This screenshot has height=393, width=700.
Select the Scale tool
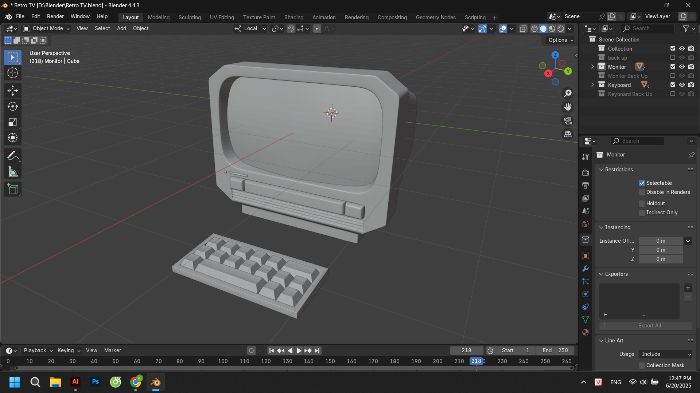[12, 122]
